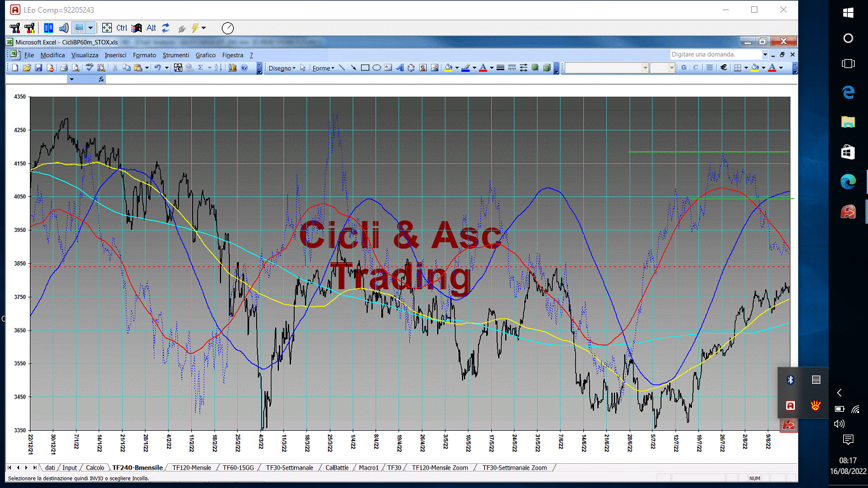Save the workbook with the floppy icon
868x488 pixels.
(39, 67)
